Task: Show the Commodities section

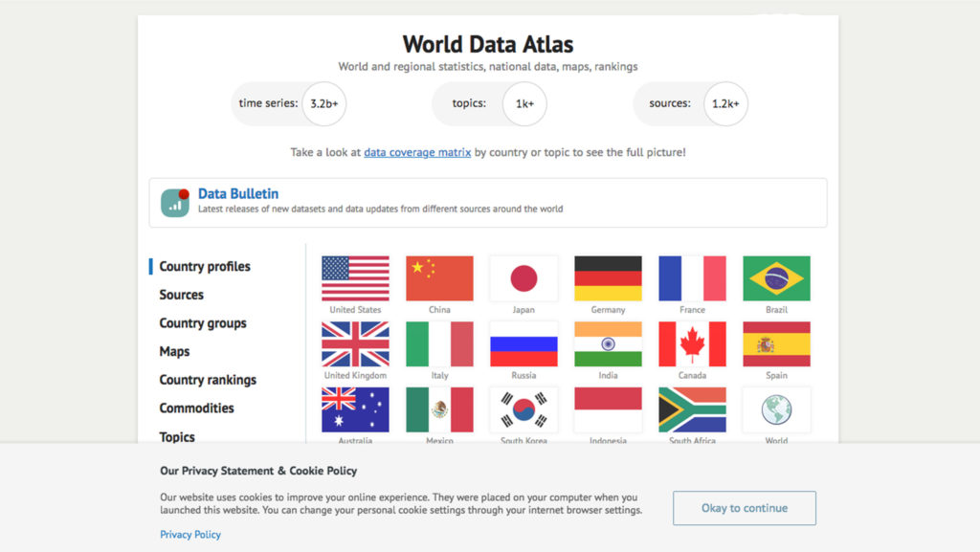Action: (x=196, y=408)
